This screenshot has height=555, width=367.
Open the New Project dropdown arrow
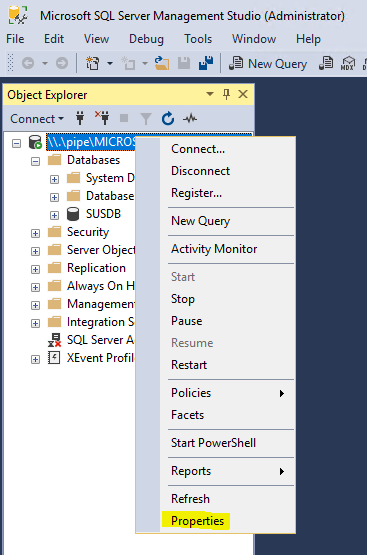point(110,64)
